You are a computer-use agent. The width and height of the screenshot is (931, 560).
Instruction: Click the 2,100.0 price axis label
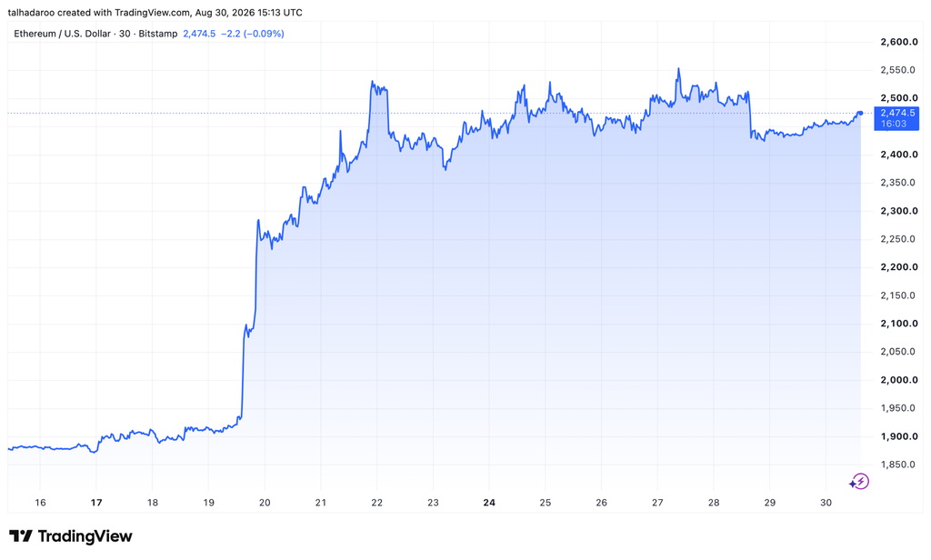(899, 324)
